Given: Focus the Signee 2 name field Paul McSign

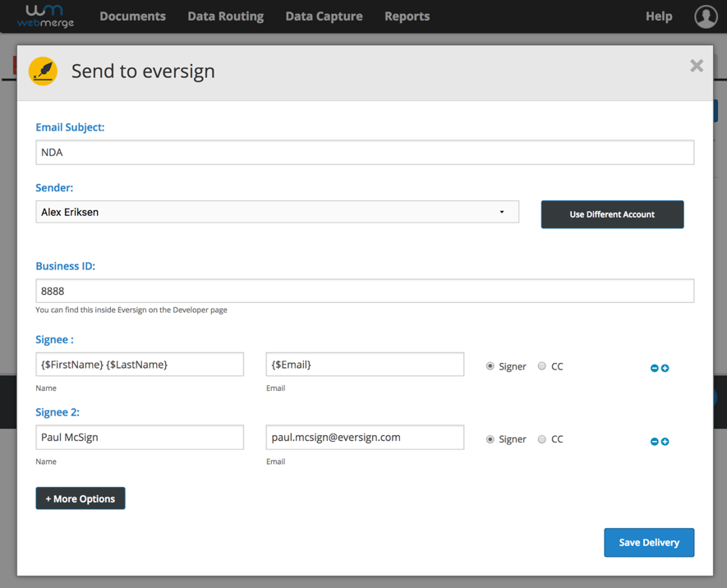Looking at the screenshot, I should [140, 438].
